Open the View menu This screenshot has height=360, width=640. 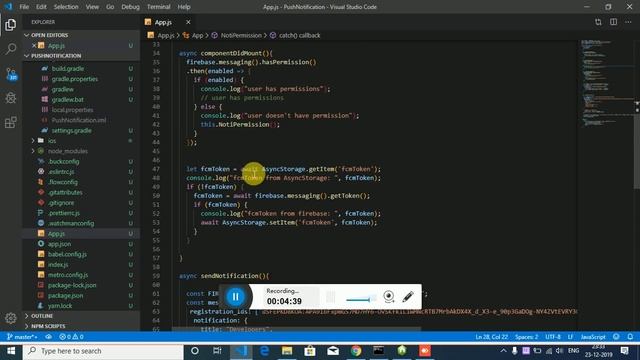pos(92,7)
